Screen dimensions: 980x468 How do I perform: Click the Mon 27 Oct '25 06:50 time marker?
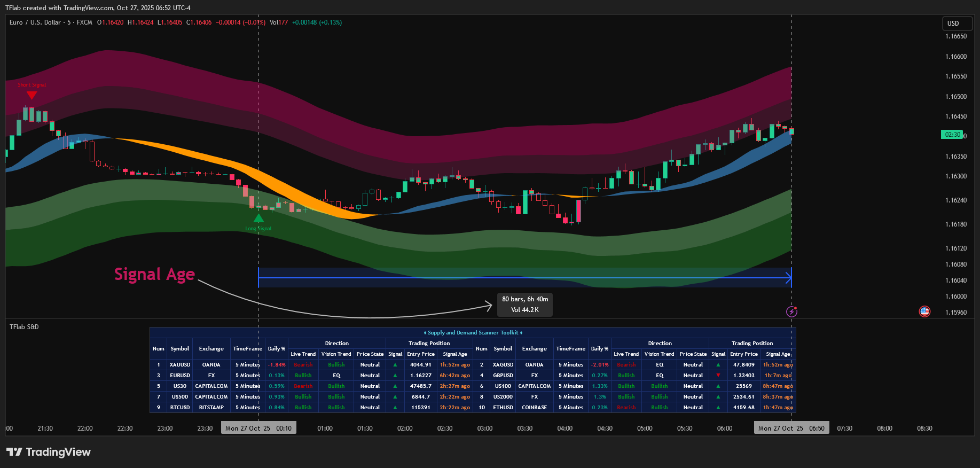tap(791, 428)
